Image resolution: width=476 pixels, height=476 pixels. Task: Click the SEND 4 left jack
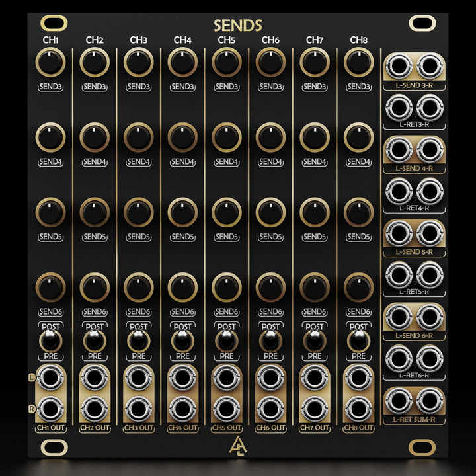(399, 149)
